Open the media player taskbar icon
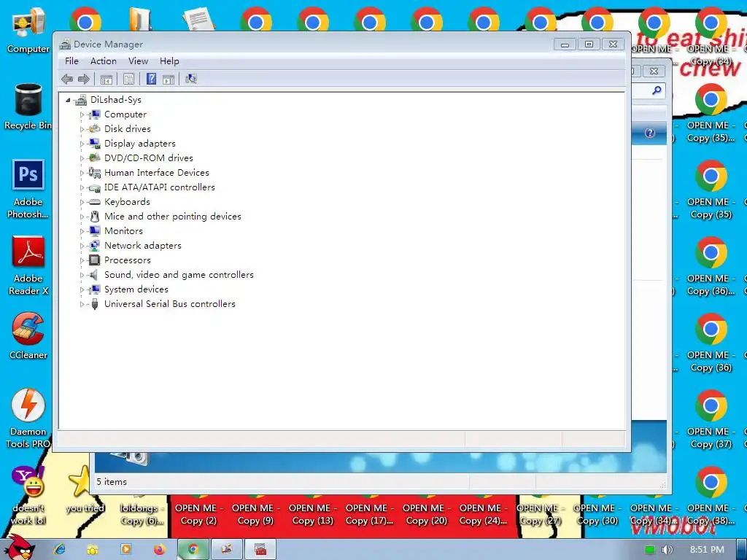Viewport: 747px width, 560px height. (x=125, y=550)
